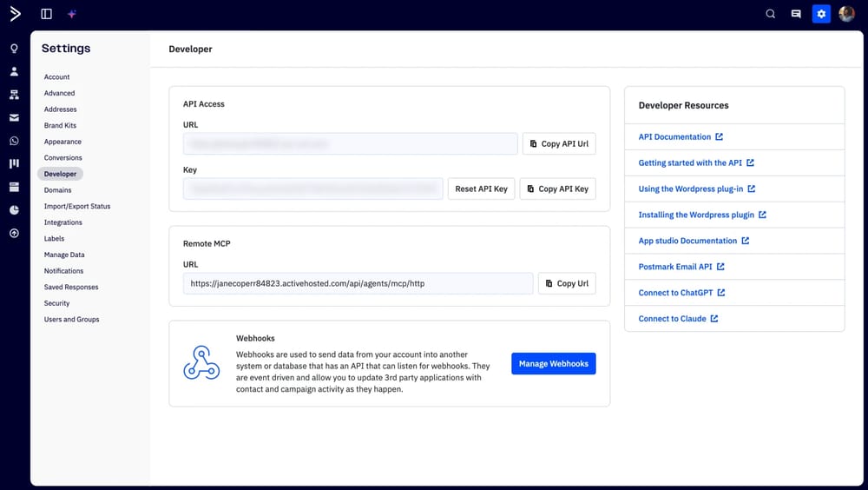Open Connect to ChatGPT link

[675, 293]
